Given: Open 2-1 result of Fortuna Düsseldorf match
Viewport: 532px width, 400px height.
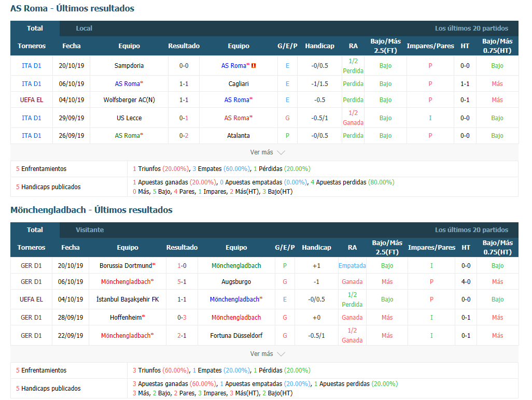Looking at the screenshot, I should click(x=182, y=336).
